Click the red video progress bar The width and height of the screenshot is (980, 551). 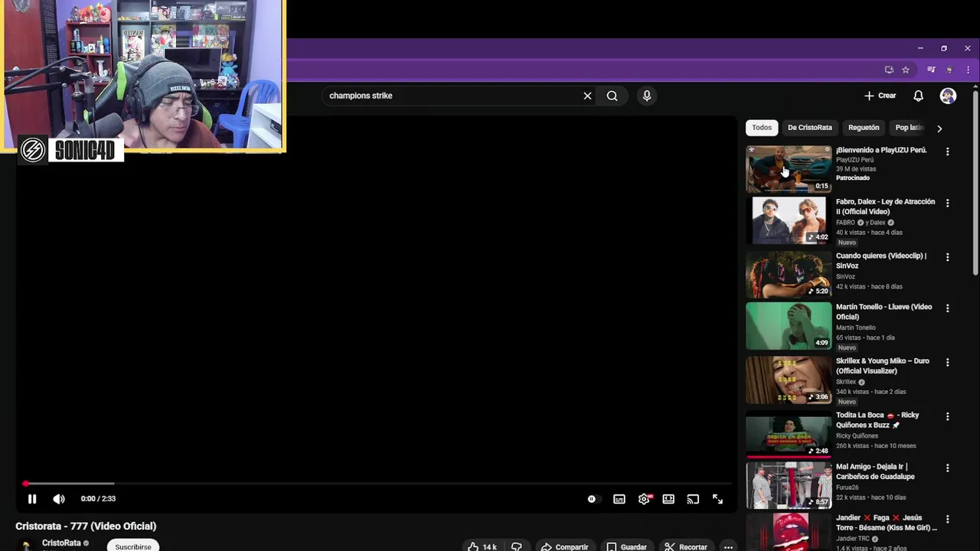(x=379, y=484)
